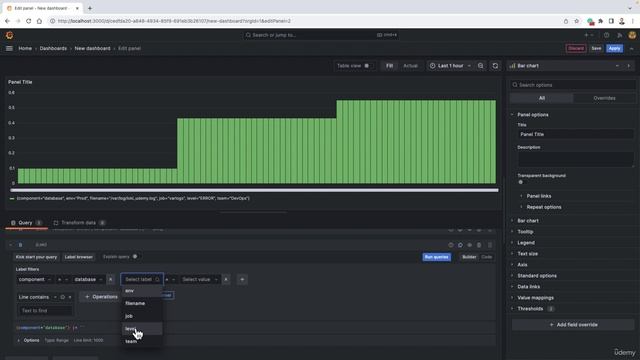
Task: Click the Bar chart visualization icon
Action: click(512, 66)
